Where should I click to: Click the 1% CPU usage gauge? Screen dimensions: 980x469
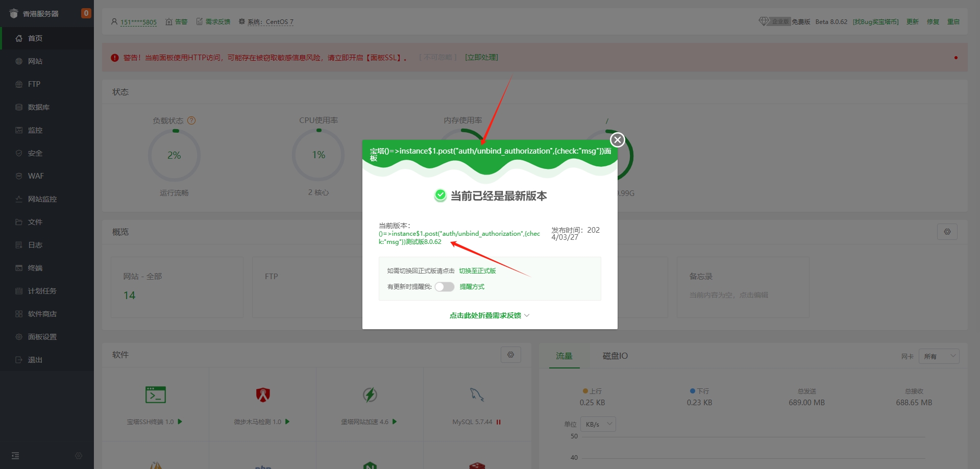[x=318, y=155]
